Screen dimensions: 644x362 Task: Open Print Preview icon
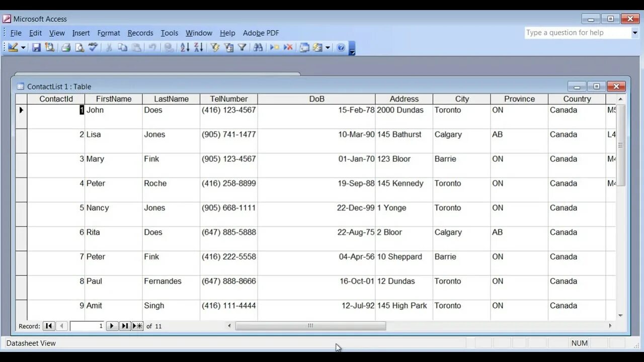[79, 48]
